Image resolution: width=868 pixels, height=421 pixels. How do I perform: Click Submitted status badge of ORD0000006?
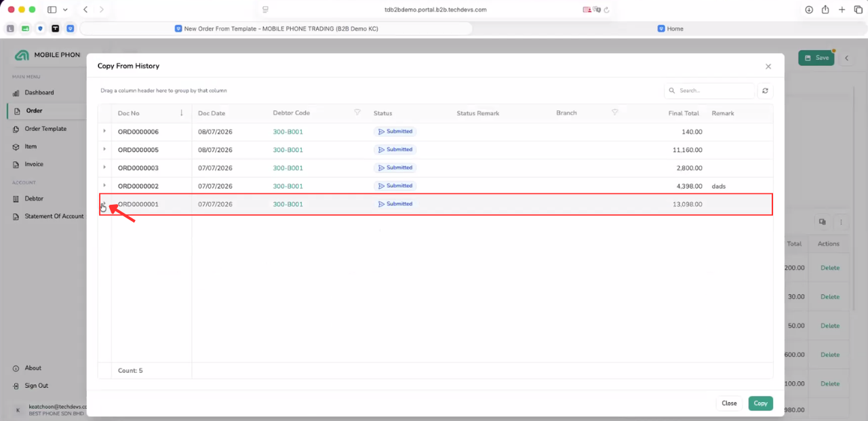point(395,132)
